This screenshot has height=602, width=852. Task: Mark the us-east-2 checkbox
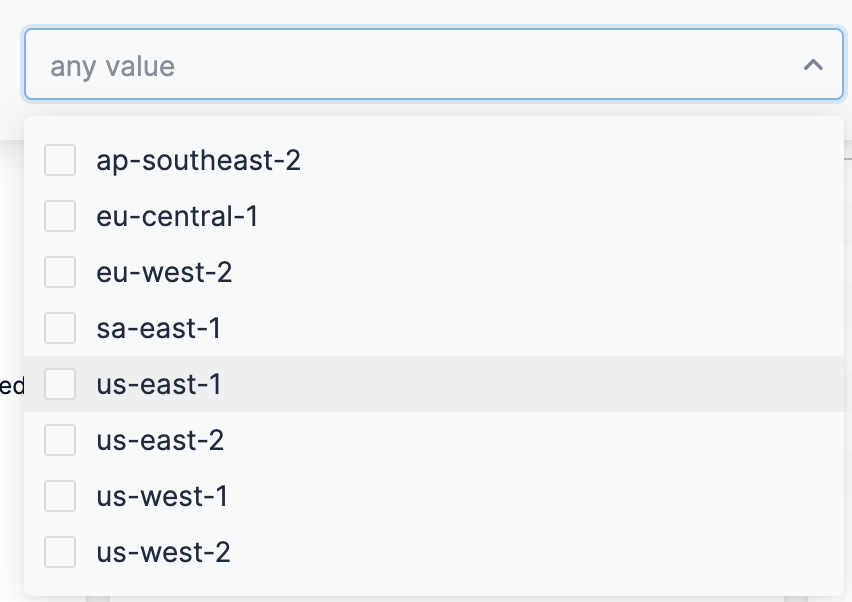pyautogui.click(x=60, y=440)
